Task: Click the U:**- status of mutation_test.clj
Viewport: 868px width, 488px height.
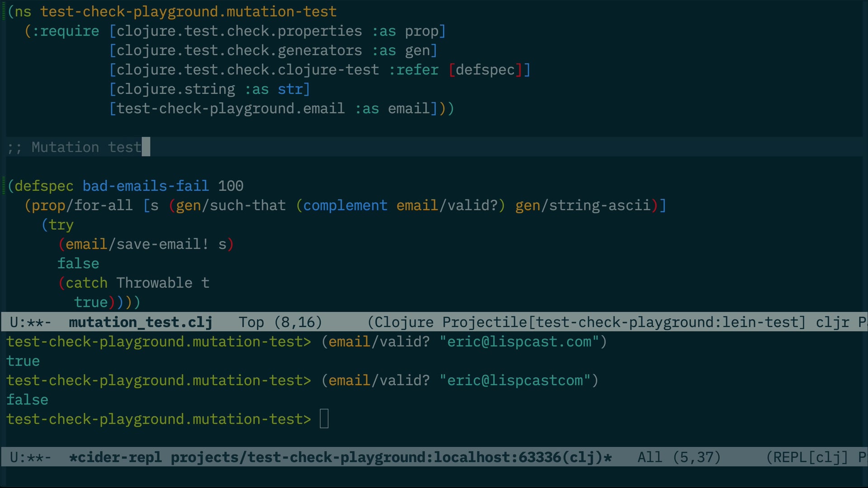Action: click(x=30, y=322)
